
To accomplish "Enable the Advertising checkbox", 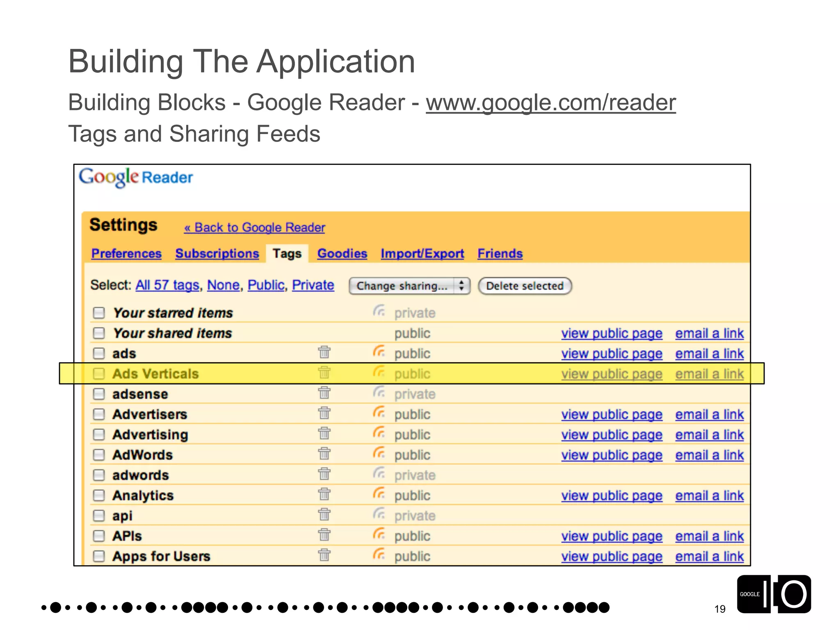I will pyautogui.click(x=99, y=434).
